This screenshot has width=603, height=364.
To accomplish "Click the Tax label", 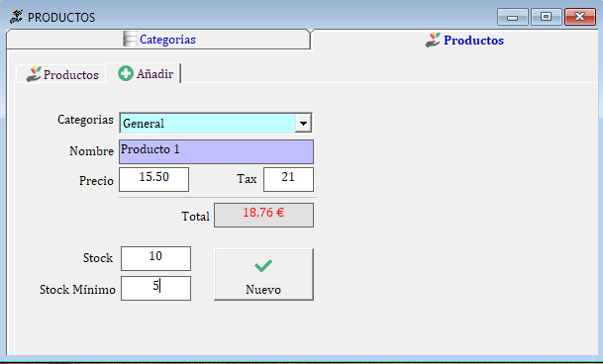I will [247, 179].
